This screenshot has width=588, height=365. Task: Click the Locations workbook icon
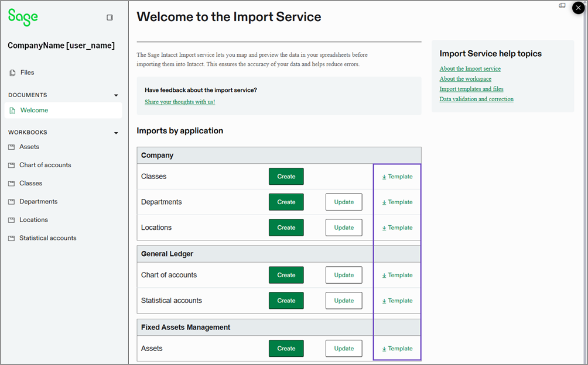pyautogui.click(x=11, y=219)
